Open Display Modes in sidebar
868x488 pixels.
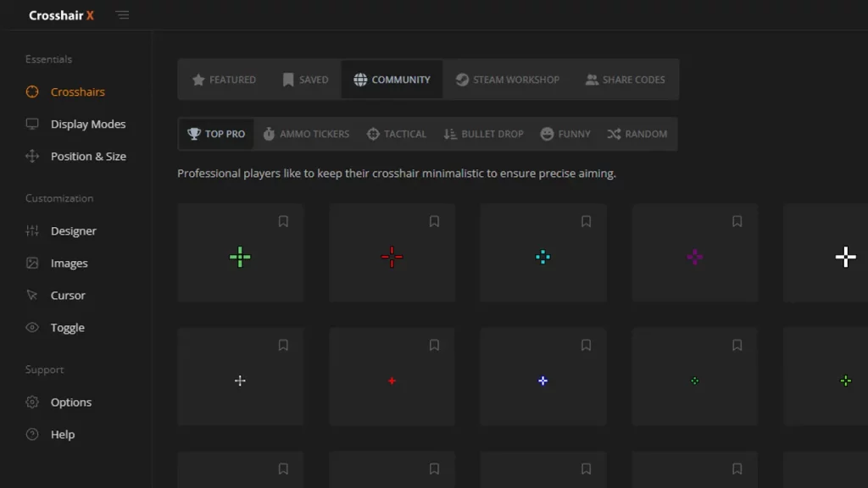75,124
